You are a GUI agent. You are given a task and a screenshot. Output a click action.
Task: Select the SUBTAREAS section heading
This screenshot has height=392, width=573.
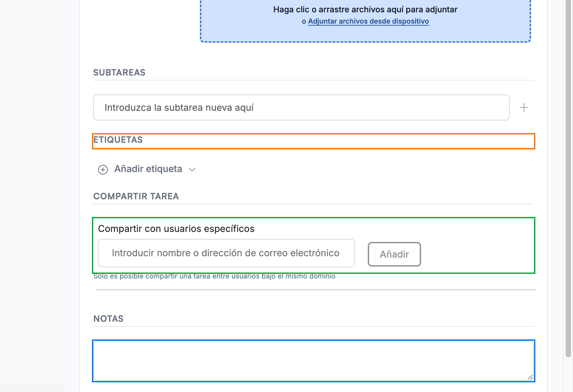[119, 73]
